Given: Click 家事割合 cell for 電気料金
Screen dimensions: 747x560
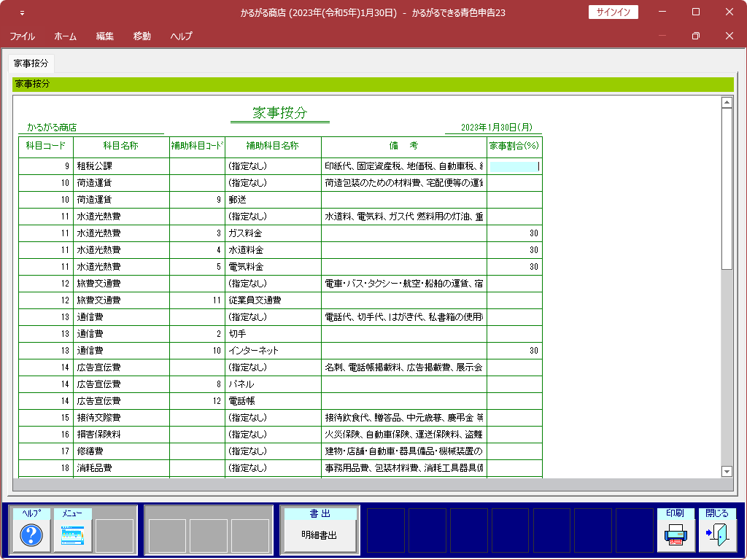Looking at the screenshot, I should [514, 267].
